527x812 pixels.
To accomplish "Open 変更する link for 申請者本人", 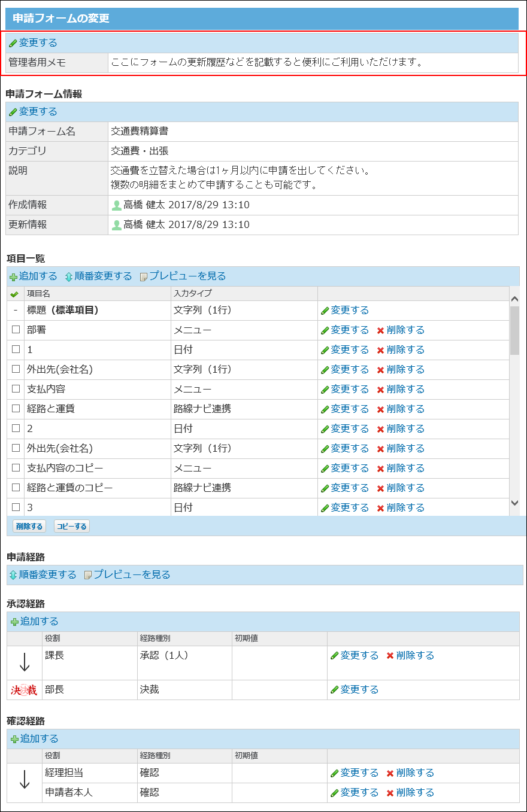I will [x=359, y=792].
